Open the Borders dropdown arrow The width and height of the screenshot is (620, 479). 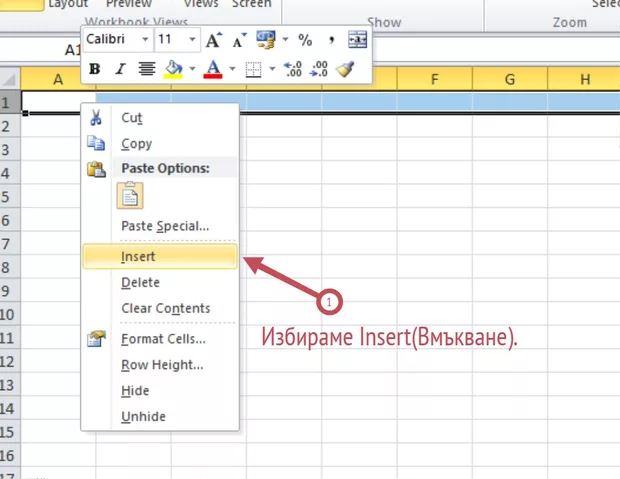pos(272,69)
